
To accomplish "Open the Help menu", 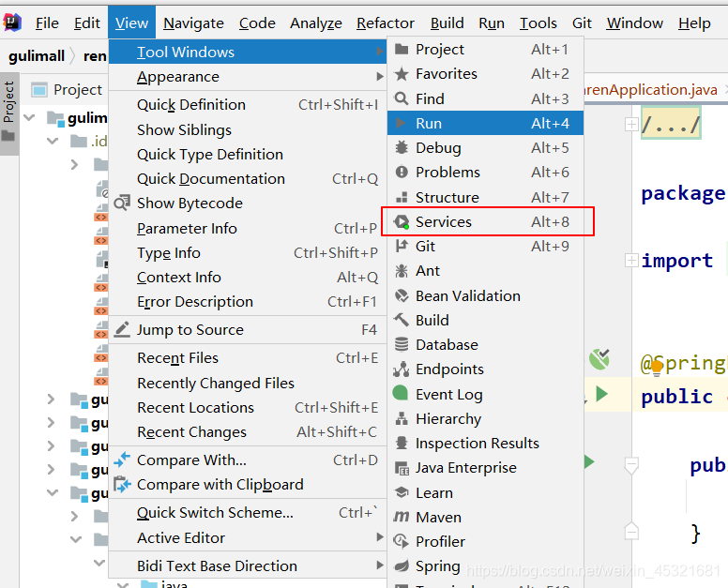I will coord(693,23).
